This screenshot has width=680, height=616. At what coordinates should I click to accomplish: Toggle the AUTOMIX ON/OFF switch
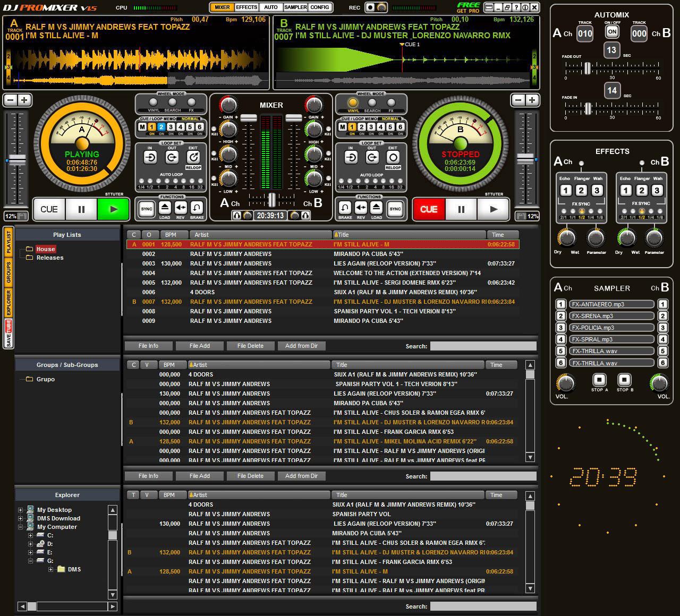[x=611, y=31]
